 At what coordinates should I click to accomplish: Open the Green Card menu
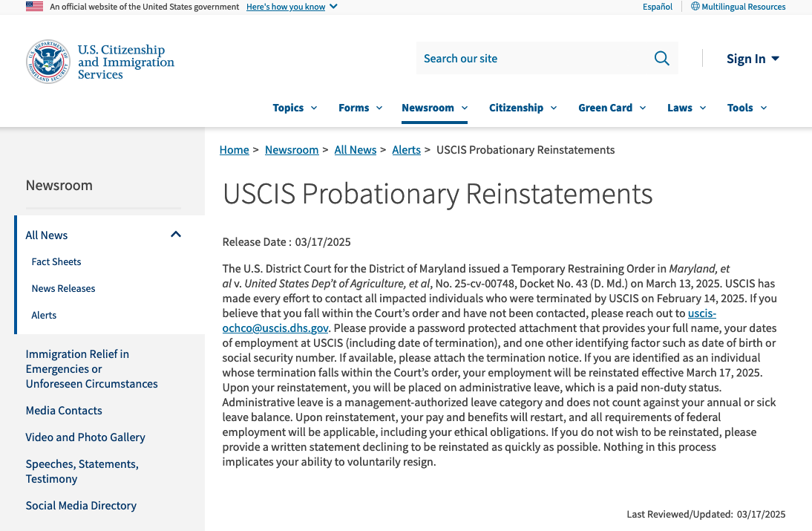tap(612, 108)
